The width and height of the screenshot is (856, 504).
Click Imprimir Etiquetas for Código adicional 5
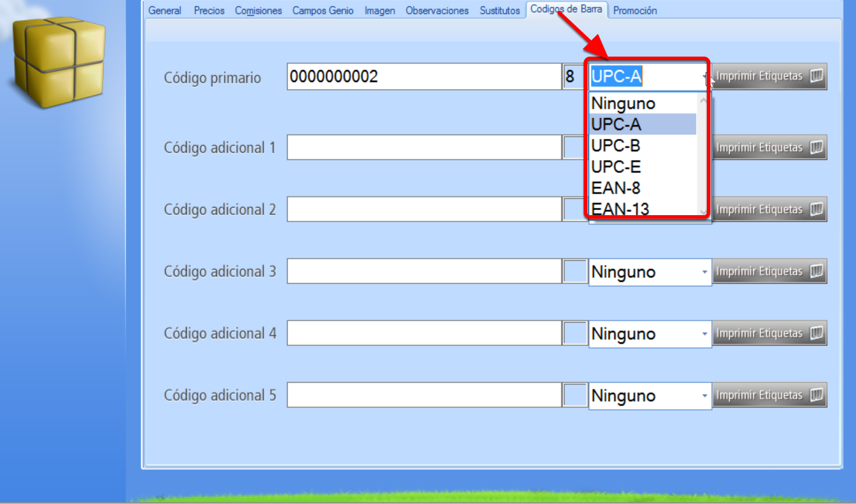point(770,395)
